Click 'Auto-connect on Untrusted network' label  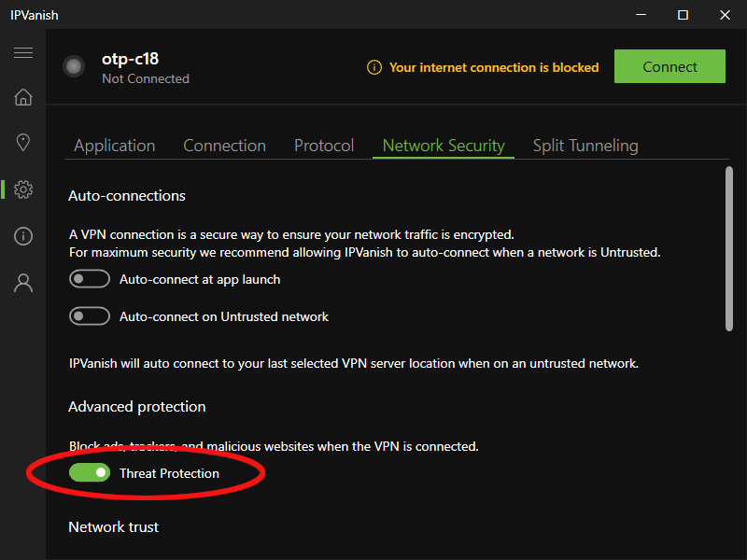click(x=224, y=316)
